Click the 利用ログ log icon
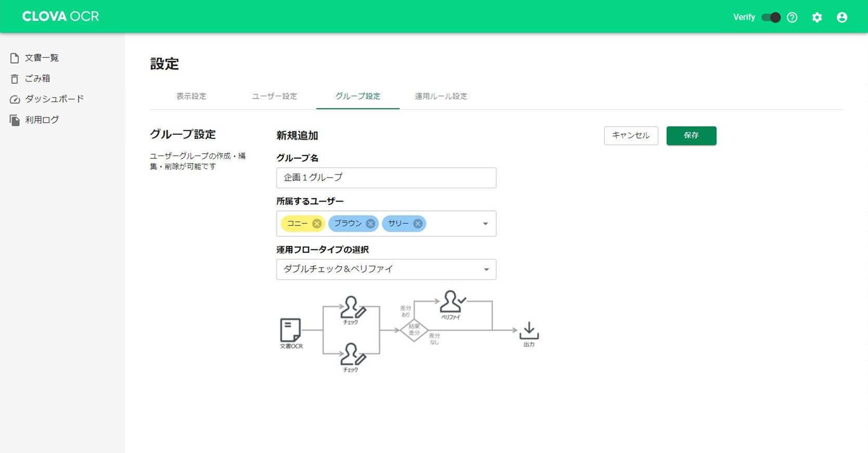 point(15,120)
